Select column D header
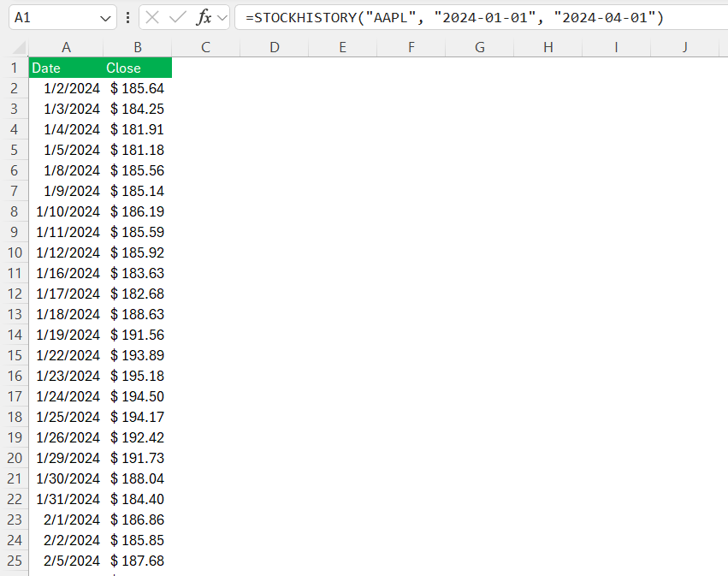The height and width of the screenshot is (576, 728). point(275,47)
